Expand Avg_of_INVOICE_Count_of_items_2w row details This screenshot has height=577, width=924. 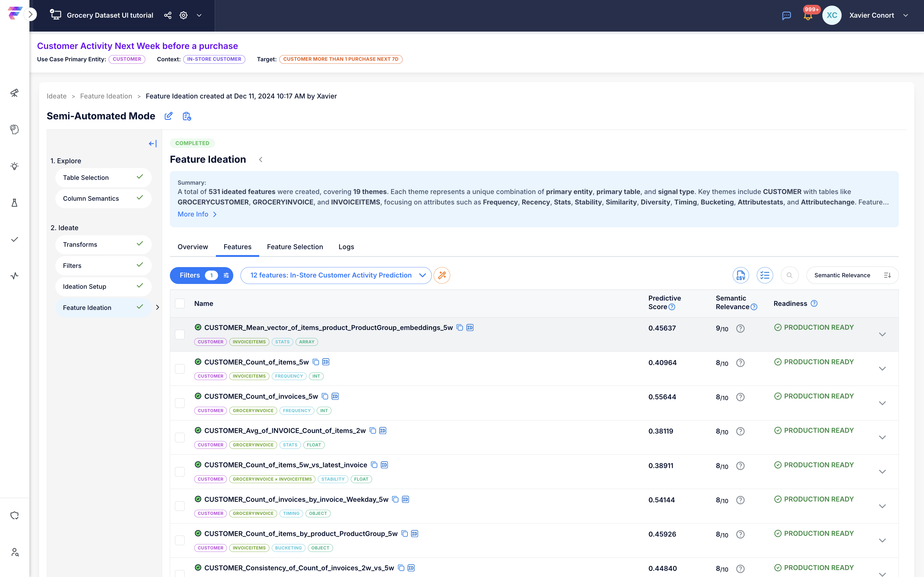point(882,437)
